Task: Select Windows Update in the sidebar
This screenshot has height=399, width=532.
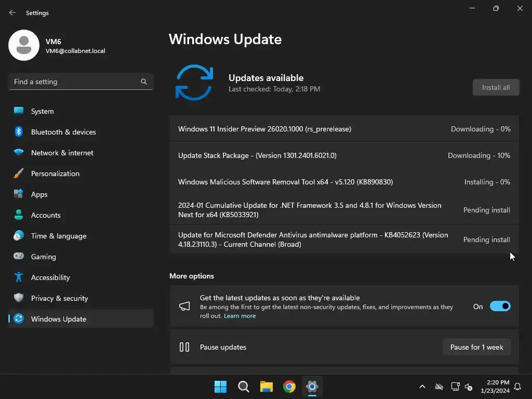Action: pyautogui.click(x=81, y=318)
